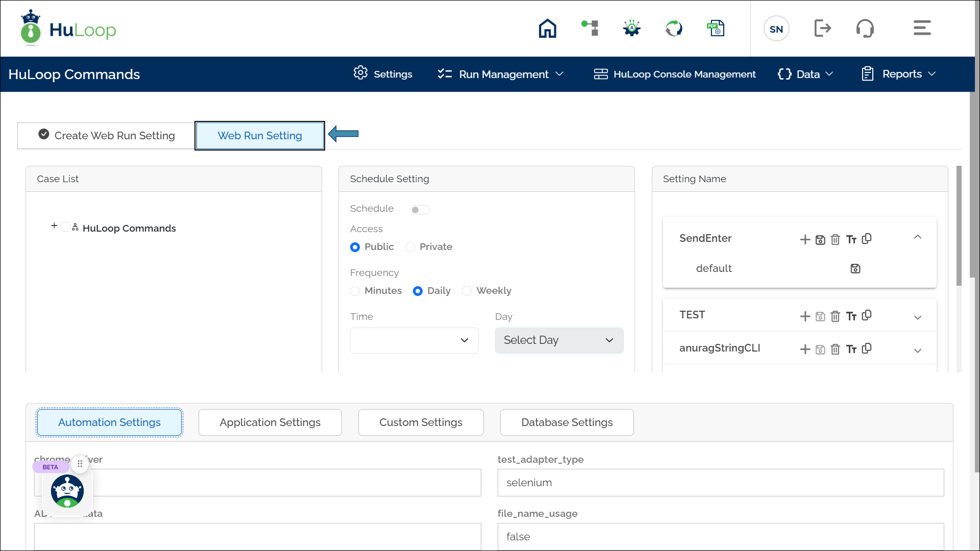The image size is (980, 551).
Task: Select the Private access radio button
Action: click(x=410, y=247)
